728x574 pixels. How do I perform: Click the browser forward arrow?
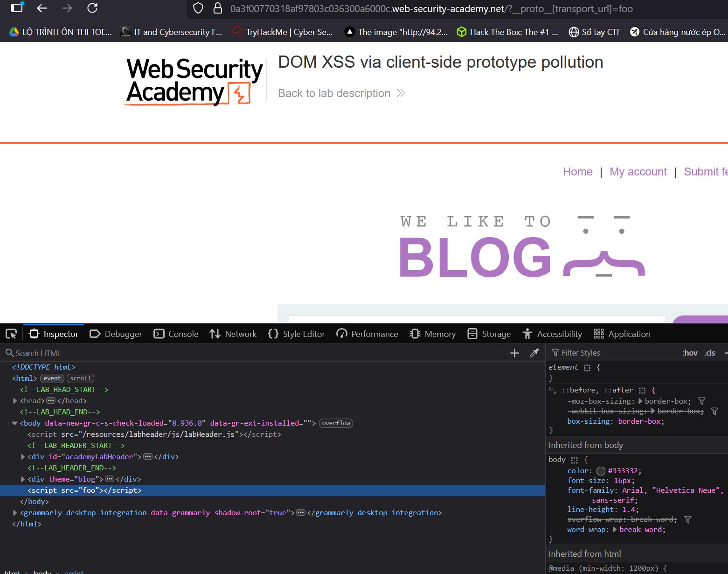tap(67, 8)
